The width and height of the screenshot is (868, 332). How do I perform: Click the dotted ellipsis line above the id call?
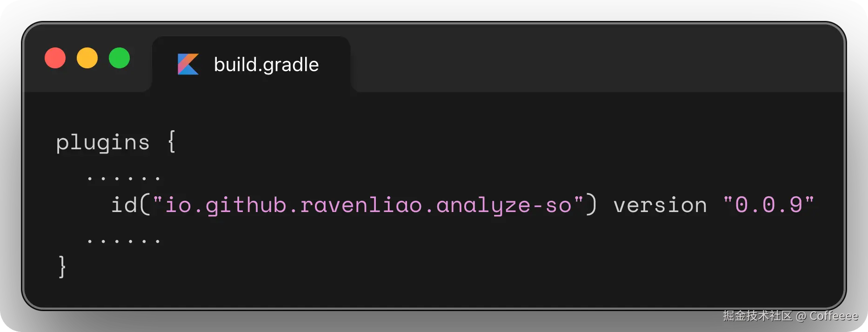(123, 178)
